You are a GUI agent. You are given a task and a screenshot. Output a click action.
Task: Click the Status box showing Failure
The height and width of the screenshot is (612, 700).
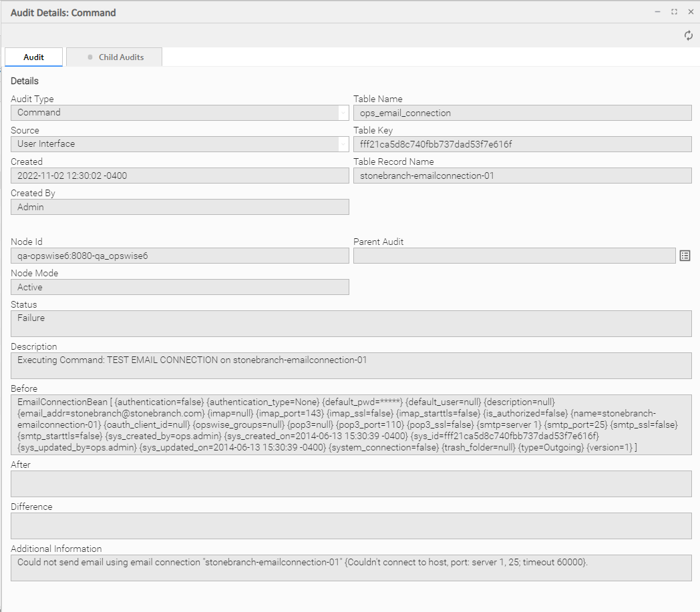pos(351,324)
